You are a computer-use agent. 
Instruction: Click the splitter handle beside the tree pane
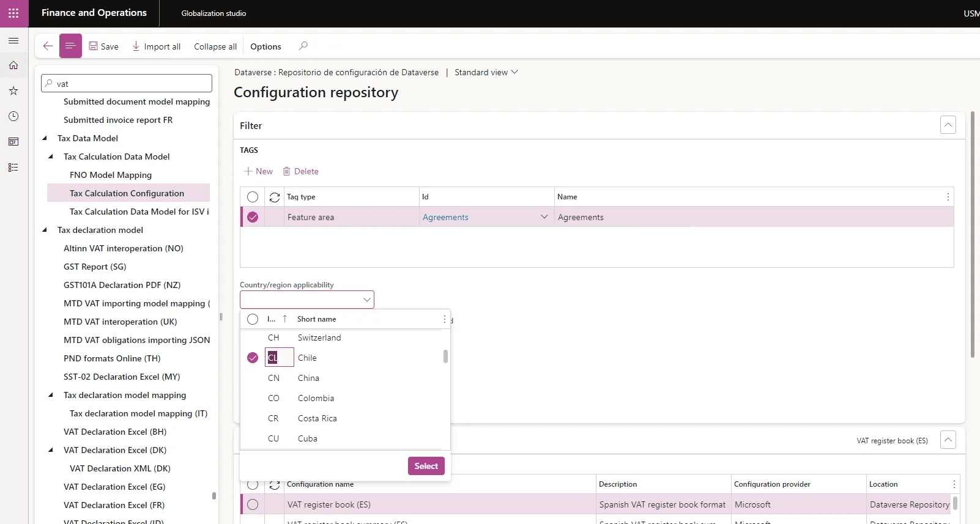pos(221,317)
